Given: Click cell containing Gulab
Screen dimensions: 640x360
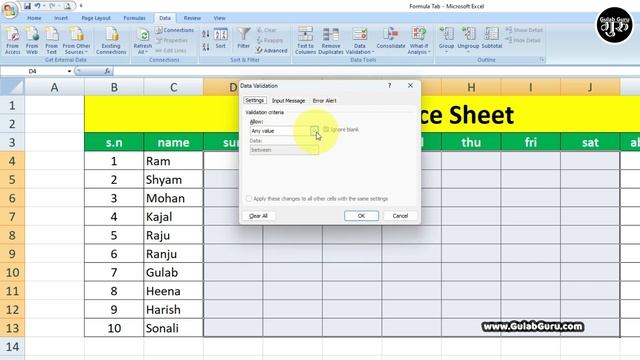Looking at the screenshot, I should point(173,272).
